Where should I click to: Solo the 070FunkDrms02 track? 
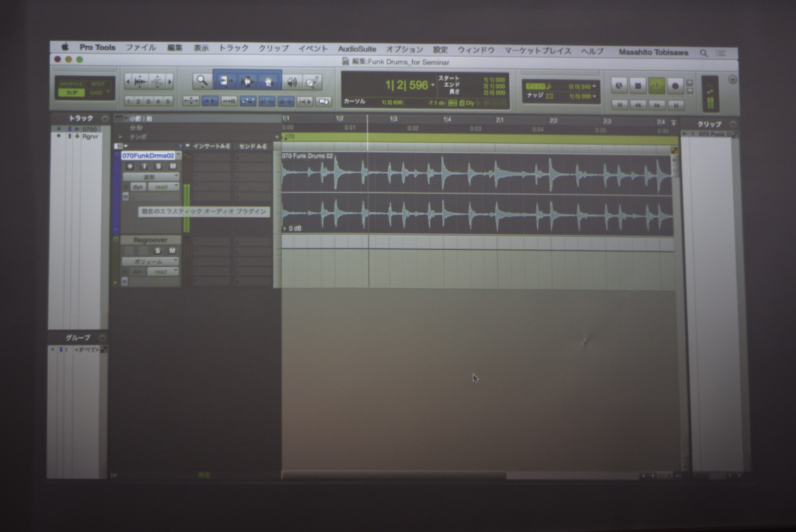158,166
